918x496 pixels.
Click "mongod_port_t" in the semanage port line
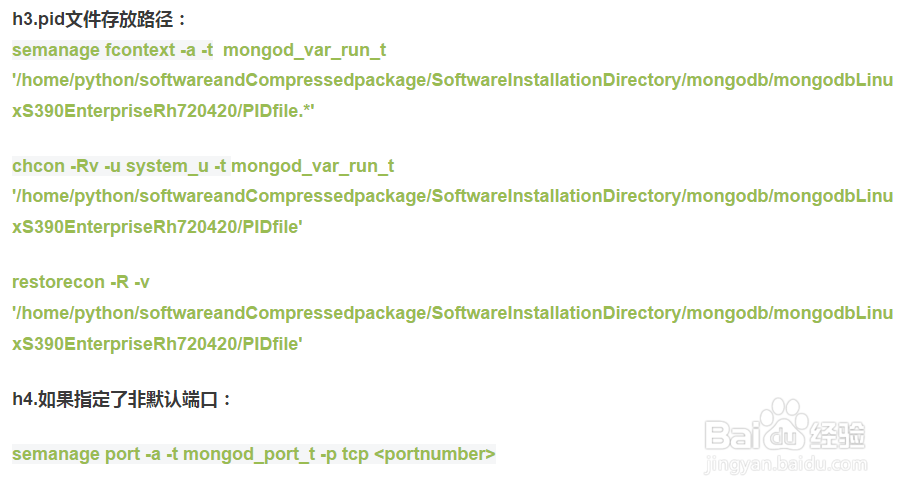[x=249, y=454]
